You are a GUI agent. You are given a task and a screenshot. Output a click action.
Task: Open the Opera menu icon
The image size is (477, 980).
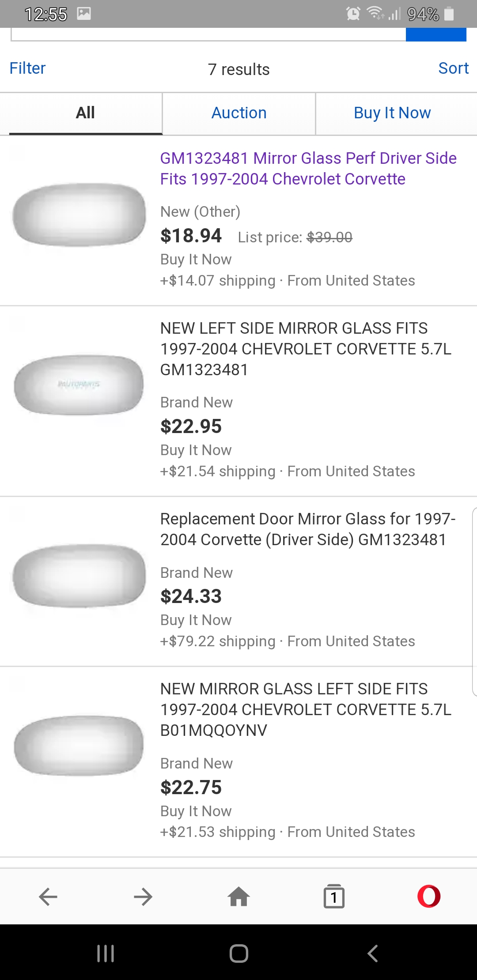click(429, 897)
